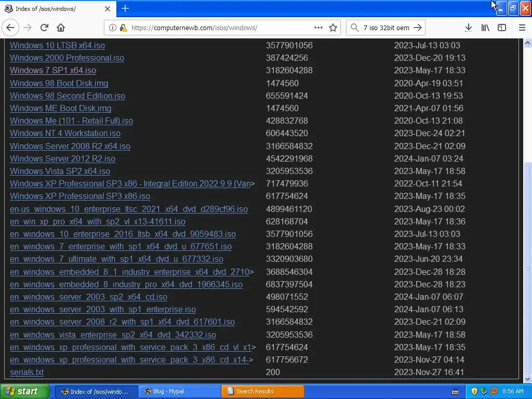The image size is (532, 399).
Task: Open the serials.txt file link
Action: [x=27, y=373]
